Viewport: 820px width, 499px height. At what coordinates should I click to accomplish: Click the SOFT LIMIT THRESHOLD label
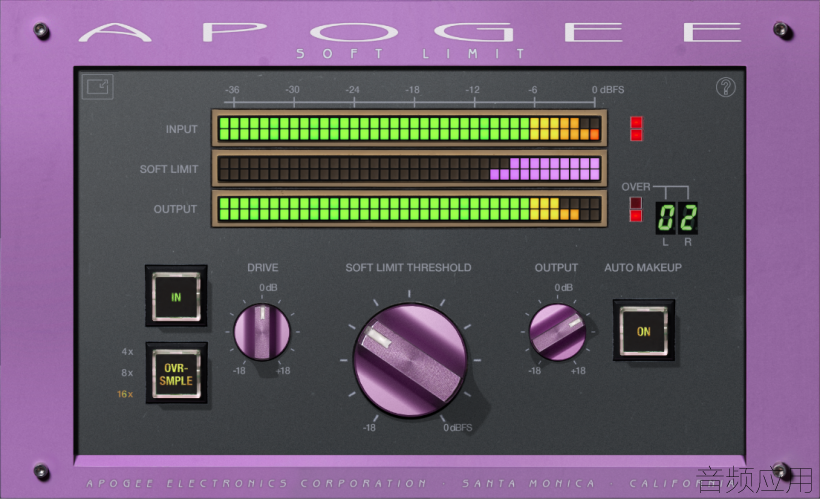[x=408, y=267]
